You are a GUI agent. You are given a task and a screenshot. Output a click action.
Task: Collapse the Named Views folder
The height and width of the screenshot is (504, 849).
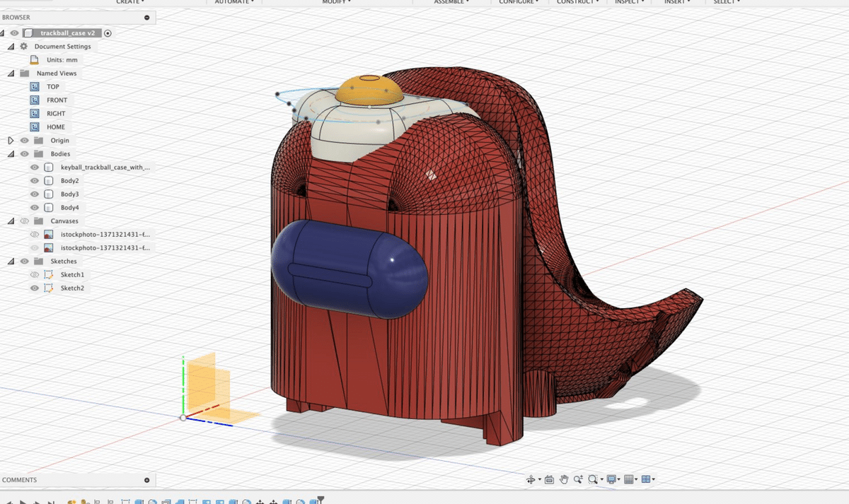(x=11, y=74)
